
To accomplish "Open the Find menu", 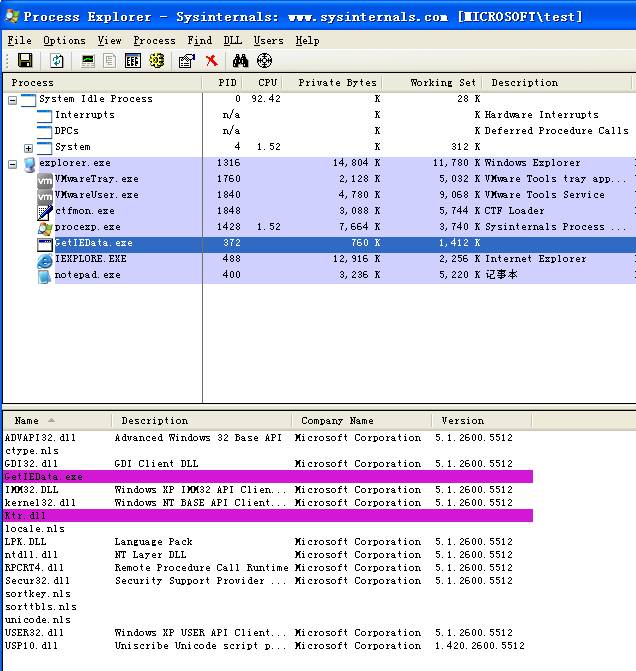I will pyautogui.click(x=199, y=41).
